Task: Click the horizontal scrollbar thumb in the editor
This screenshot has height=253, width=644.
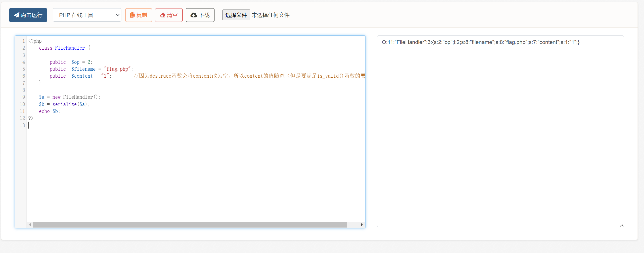Action: click(x=190, y=225)
